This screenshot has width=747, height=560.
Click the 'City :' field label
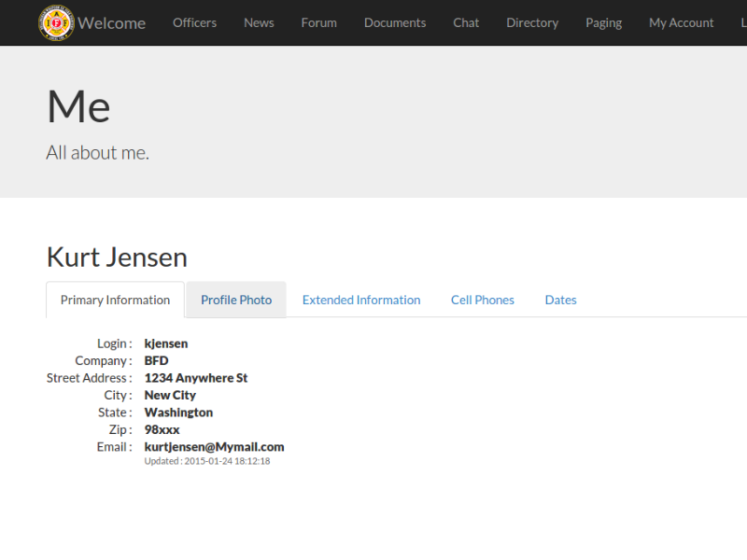119,395
